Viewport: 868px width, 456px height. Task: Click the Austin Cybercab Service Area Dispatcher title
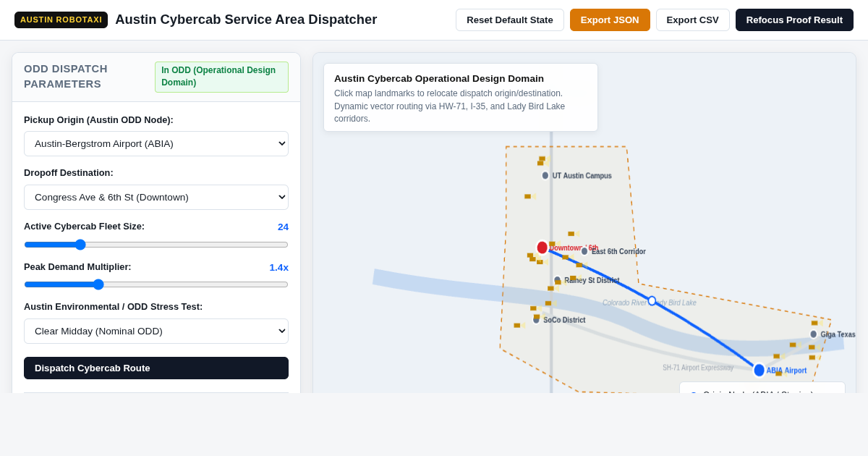click(x=246, y=20)
